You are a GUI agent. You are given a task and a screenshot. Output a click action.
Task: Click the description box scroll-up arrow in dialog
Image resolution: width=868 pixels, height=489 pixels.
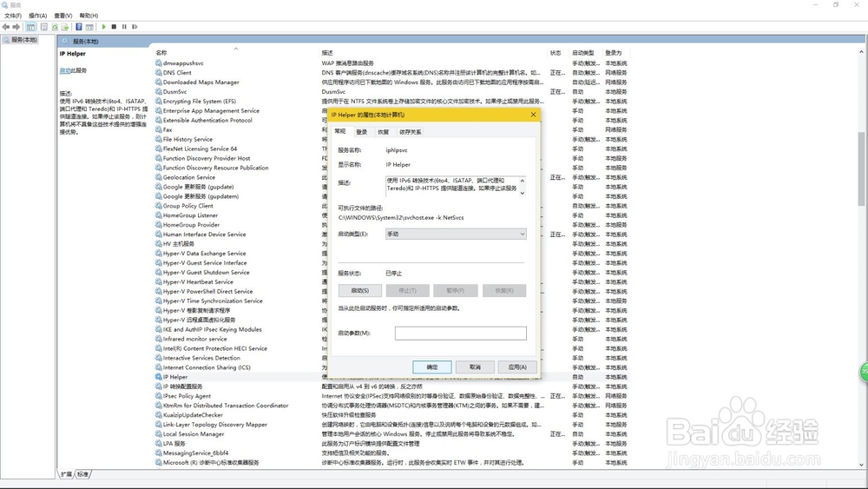(522, 181)
